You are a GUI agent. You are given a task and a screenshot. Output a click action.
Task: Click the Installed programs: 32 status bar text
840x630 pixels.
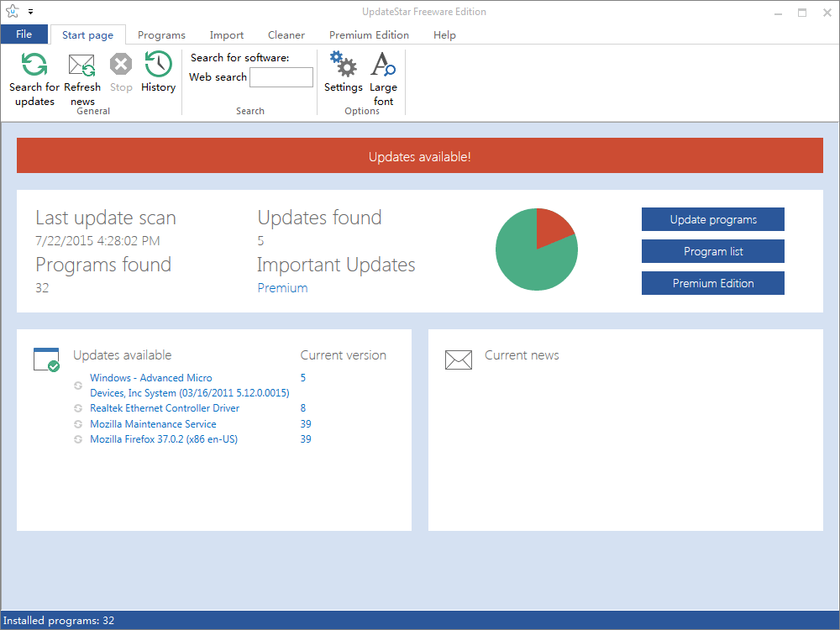[x=59, y=621]
